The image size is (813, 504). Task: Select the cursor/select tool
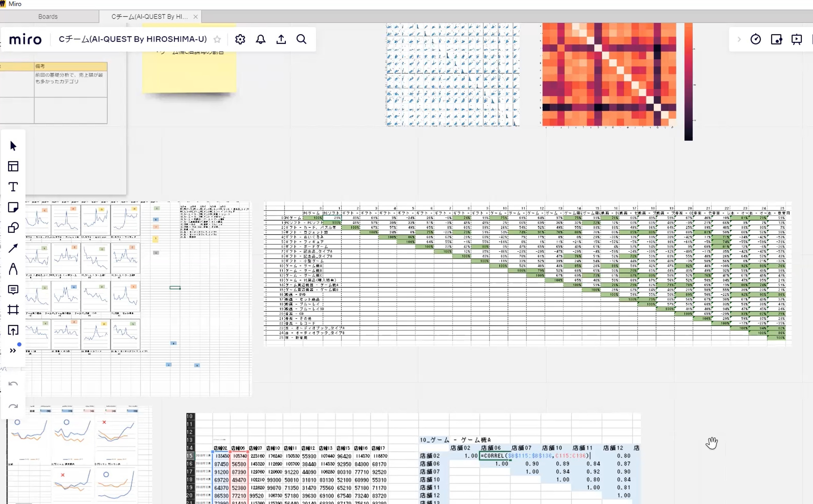[13, 146]
